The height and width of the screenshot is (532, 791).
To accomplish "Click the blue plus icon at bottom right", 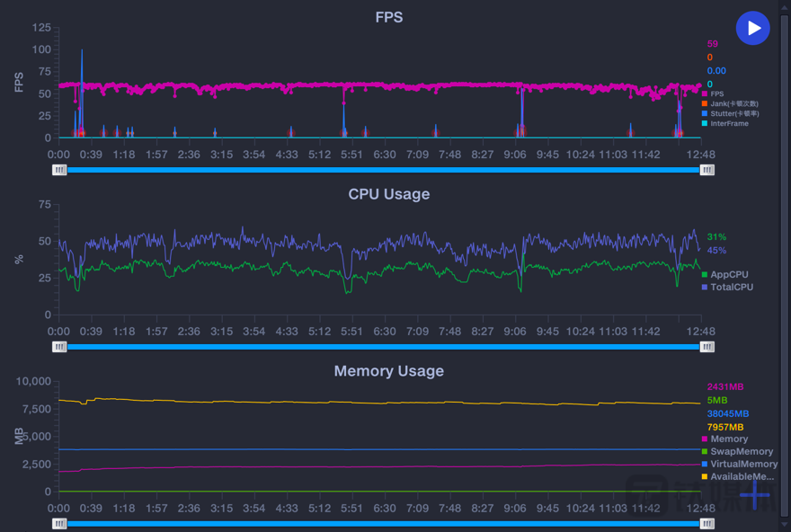I will point(755,494).
